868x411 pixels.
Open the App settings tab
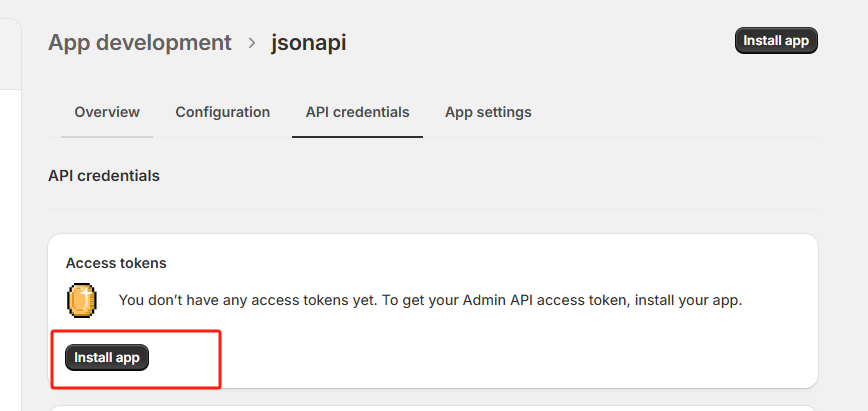pos(488,112)
